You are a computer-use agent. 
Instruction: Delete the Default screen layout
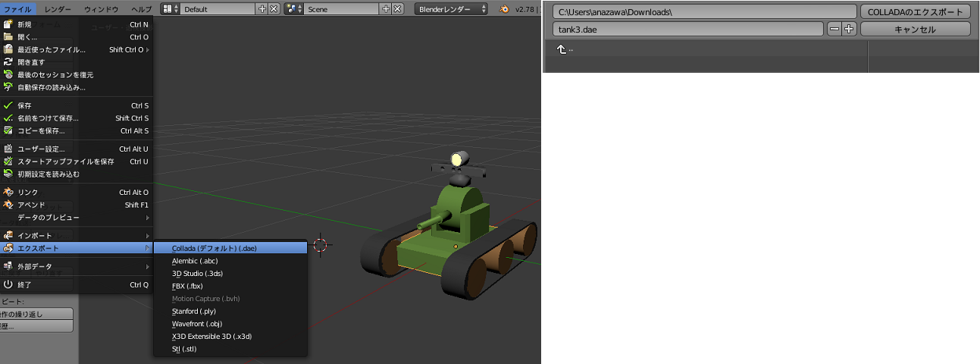click(274, 9)
